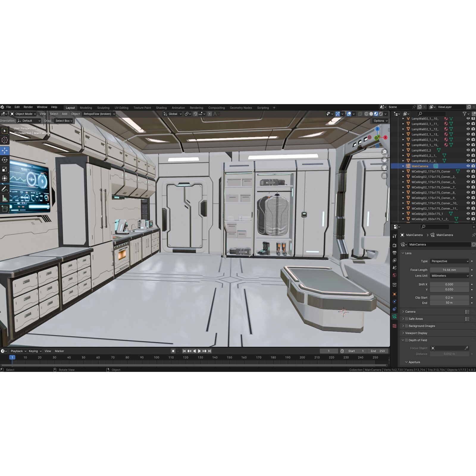The height and width of the screenshot is (476, 476).
Task: Open the Render menu
Action: coord(28,107)
